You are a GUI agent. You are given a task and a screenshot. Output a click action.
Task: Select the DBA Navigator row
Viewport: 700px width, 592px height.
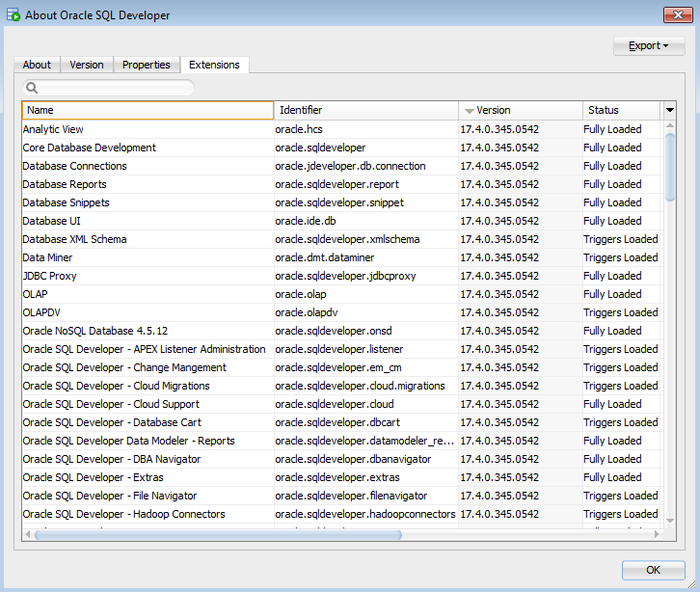point(341,459)
